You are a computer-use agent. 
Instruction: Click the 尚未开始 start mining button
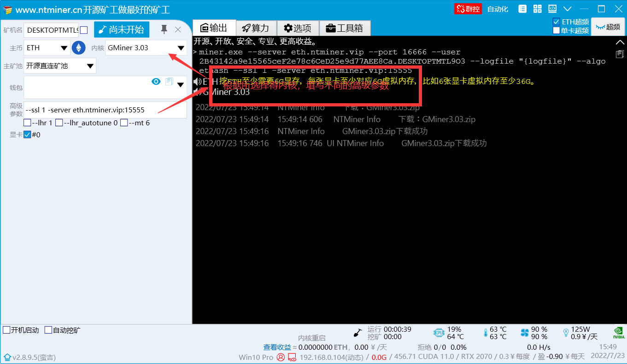(x=122, y=30)
